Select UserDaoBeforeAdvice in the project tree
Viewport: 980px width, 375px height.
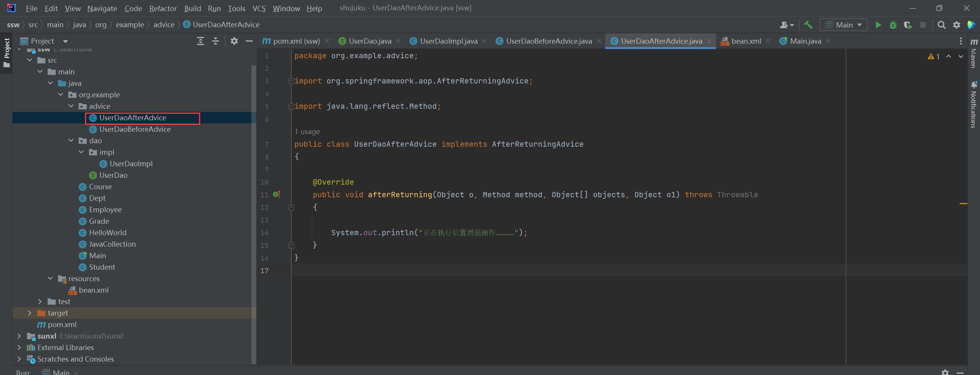click(x=135, y=129)
